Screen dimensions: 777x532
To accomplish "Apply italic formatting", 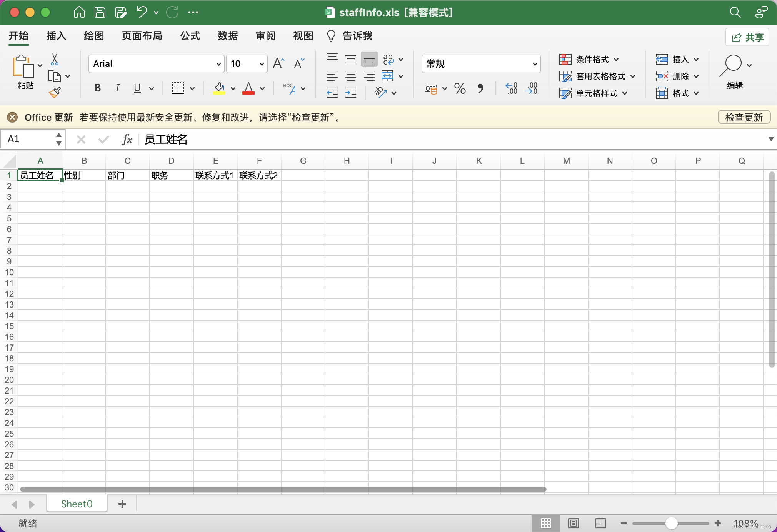I will pos(117,88).
